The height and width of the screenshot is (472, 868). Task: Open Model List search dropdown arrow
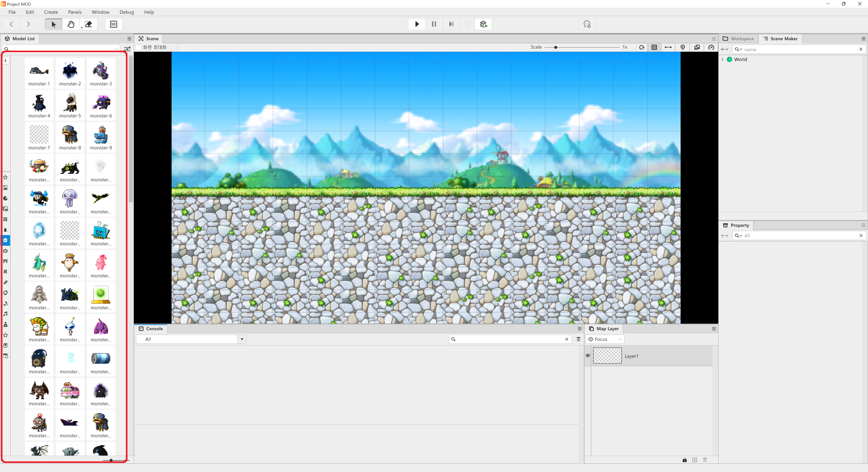tap(117, 49)
